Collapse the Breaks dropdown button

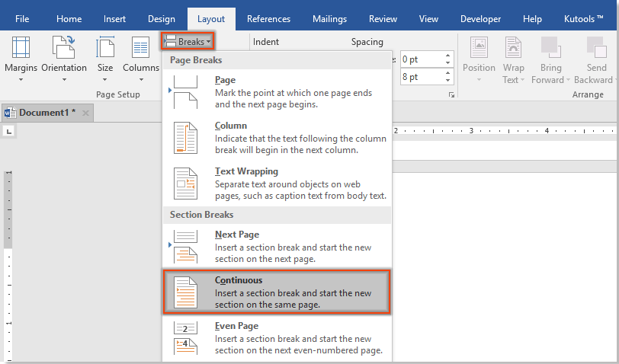point(188,42)
